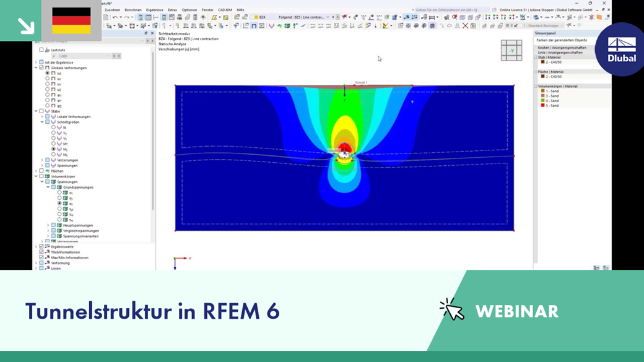Click the green cube solid results toolbar icon
644x362 pixels.
pyautogui.click(x=287, y=26)
